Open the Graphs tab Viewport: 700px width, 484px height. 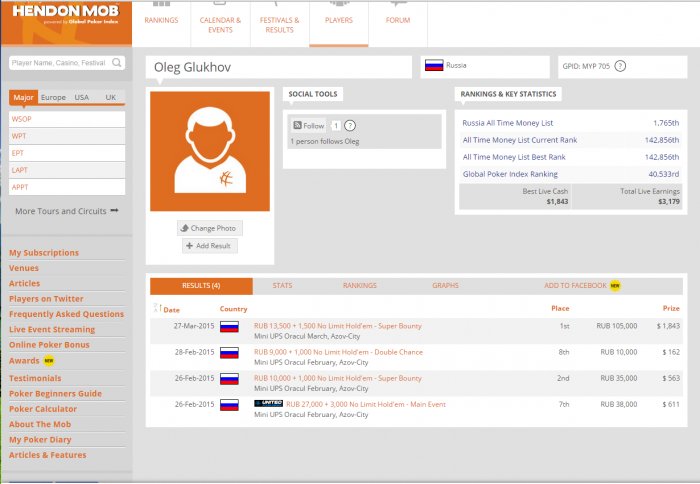point(445,286)
